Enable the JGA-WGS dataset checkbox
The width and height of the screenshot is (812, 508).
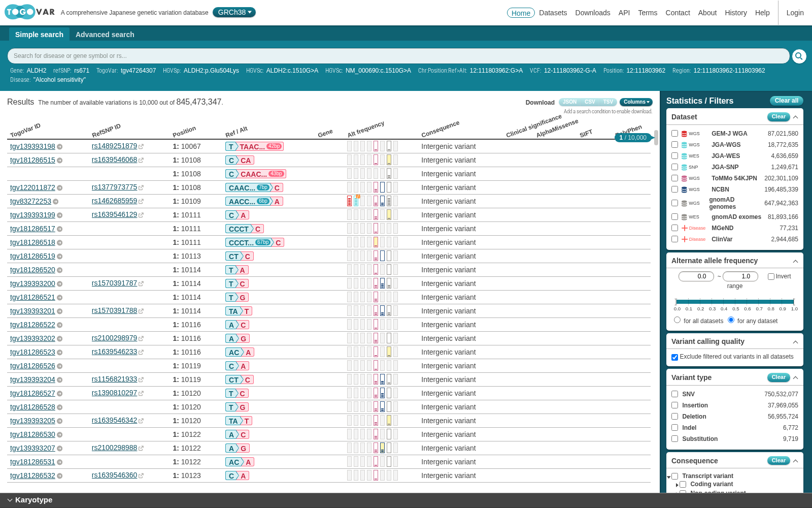(674, 145)
